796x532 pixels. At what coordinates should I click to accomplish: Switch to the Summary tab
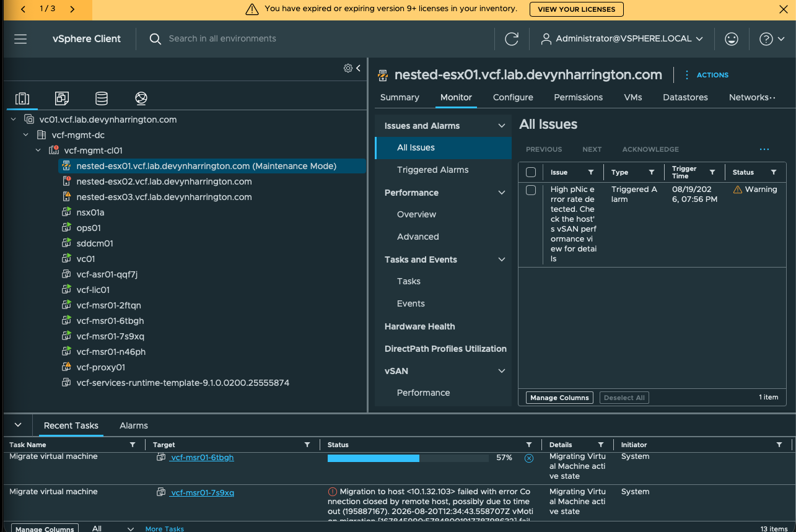400,97
